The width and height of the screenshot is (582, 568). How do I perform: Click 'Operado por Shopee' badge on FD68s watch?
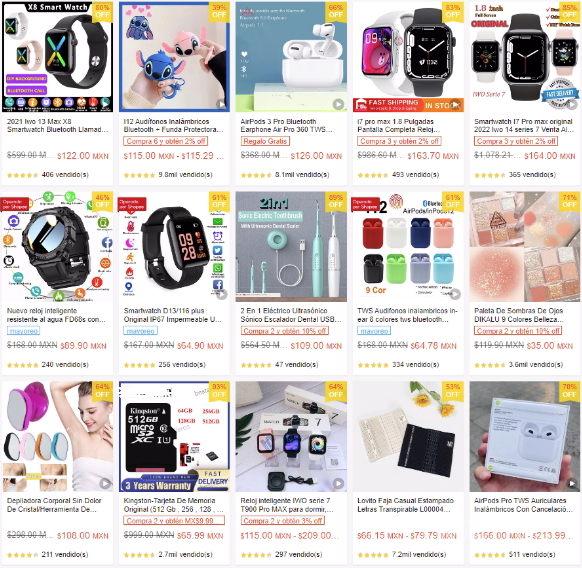click(x=15, y=204)
